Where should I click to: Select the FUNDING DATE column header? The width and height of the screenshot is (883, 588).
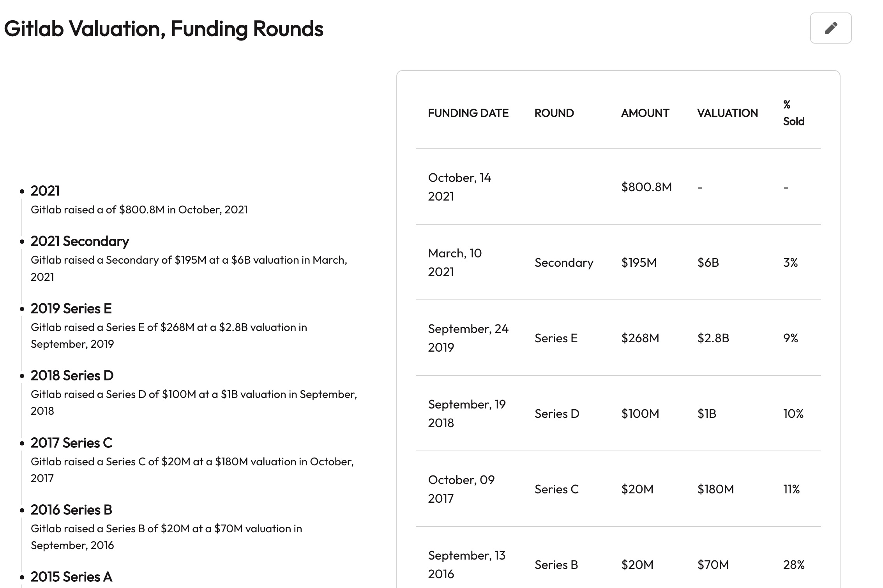468,113
